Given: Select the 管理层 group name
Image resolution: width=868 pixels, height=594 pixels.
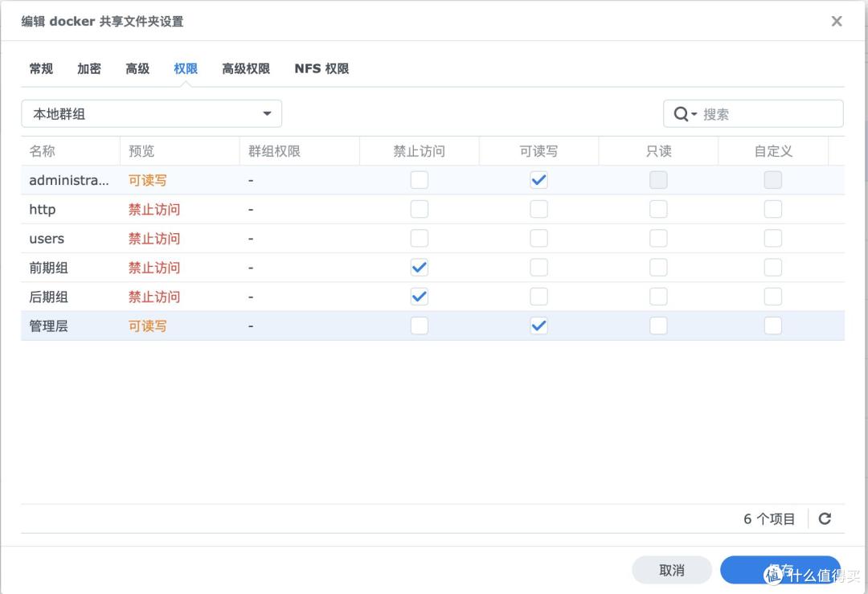Looking at the screenshot, I should click(x=49, y=326).
